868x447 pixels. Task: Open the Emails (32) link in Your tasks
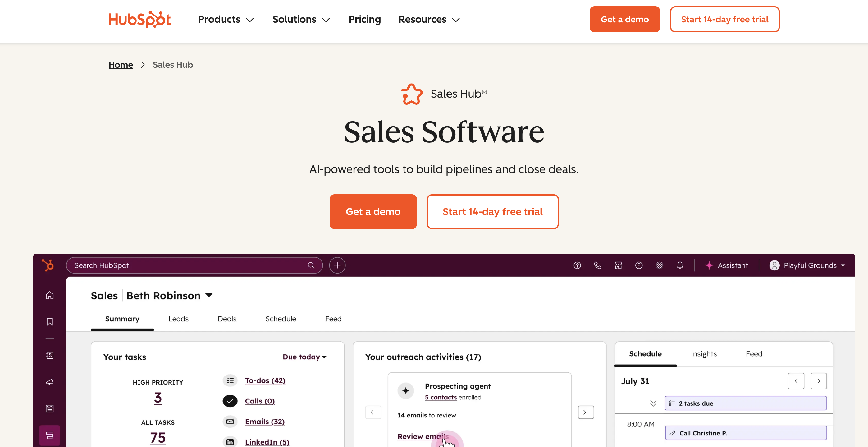click(264, 422)
